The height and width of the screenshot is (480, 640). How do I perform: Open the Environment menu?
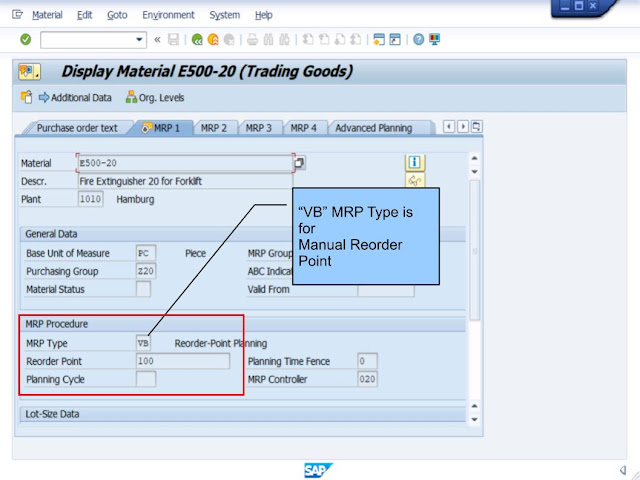pos(168,15)
